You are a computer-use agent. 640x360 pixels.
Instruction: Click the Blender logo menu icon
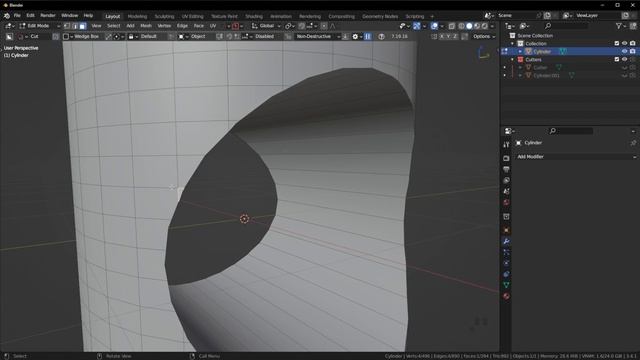[7, 16]
